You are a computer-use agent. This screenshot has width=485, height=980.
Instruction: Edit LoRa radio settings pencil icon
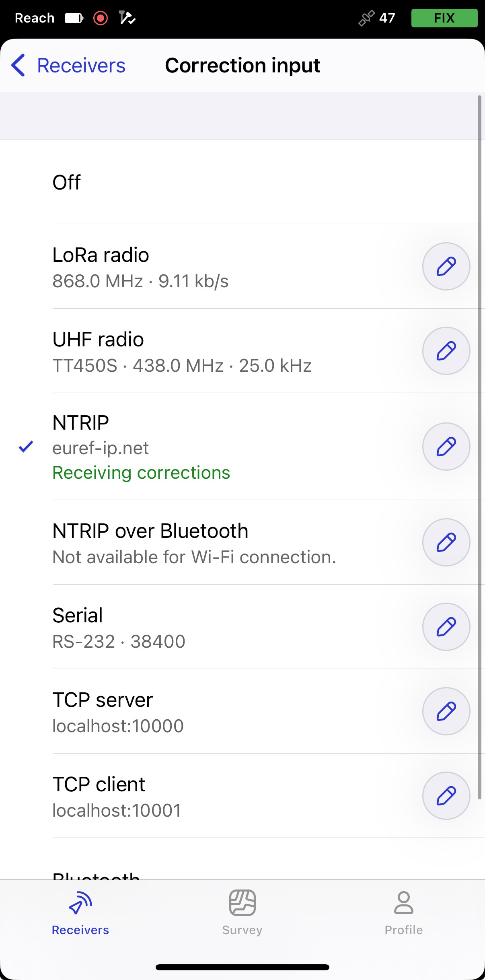click(446, 266)
